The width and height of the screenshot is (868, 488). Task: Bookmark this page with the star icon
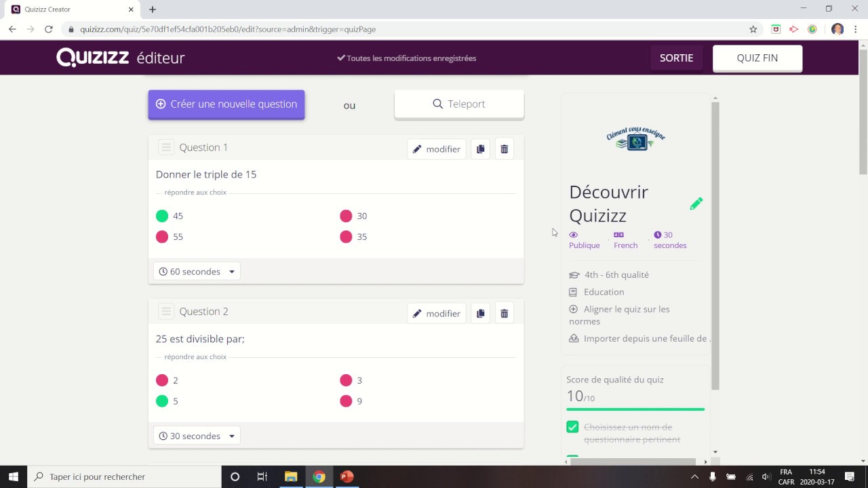click(x=753, y=29)
